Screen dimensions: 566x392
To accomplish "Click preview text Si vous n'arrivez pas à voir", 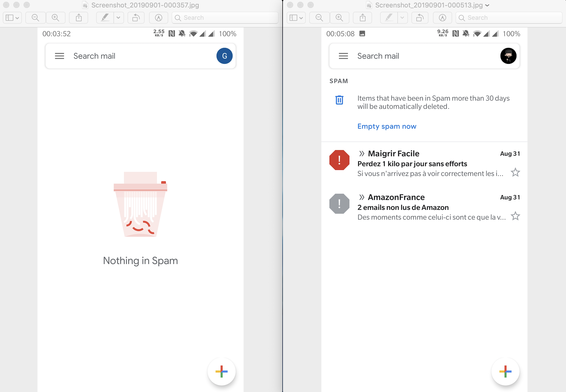I will (430, 174).
